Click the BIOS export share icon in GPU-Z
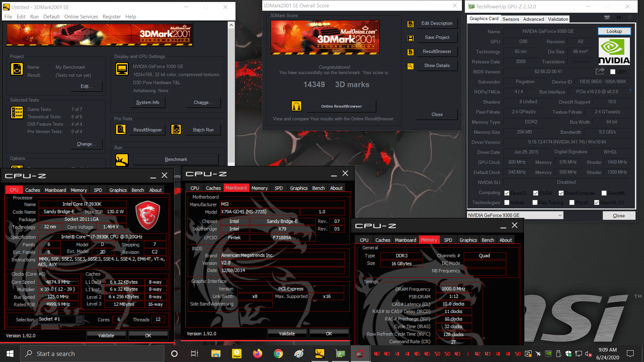The image size is (644, 362). tap(600, 71)
